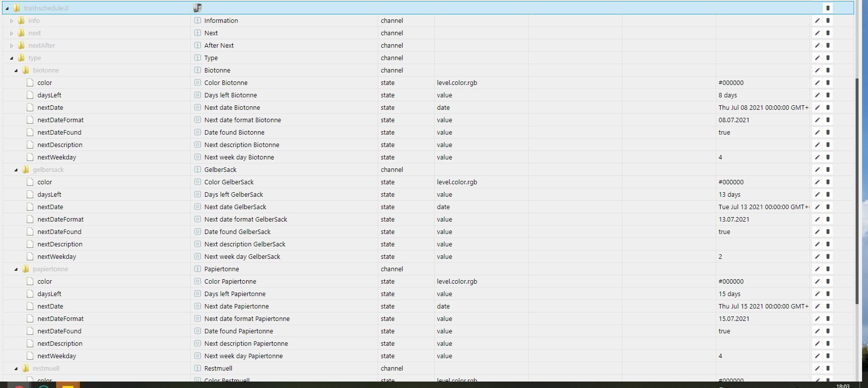Delete the Next date format Biotonne state

tap(828, 120)
